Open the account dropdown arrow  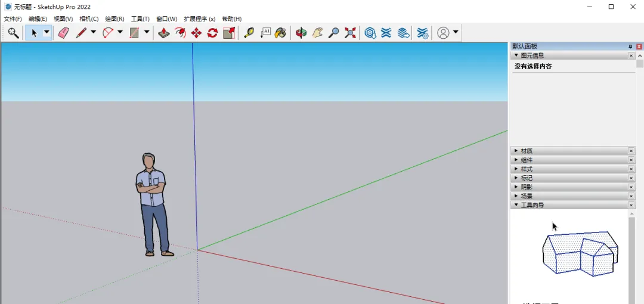(x=456, y=32)
